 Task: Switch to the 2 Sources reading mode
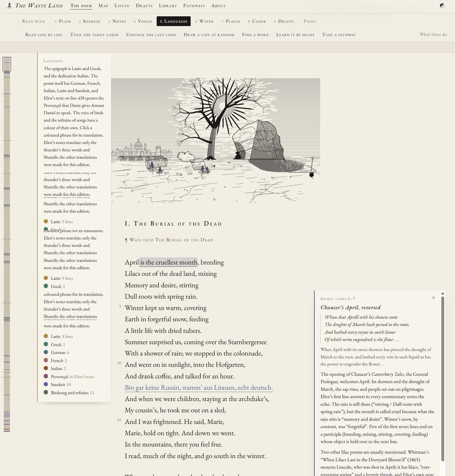pos(89,21)
